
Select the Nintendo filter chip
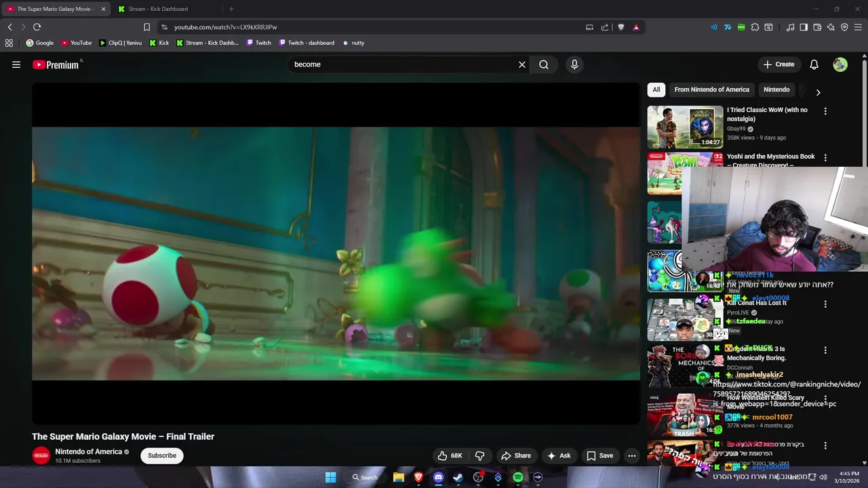click(776, 89)
